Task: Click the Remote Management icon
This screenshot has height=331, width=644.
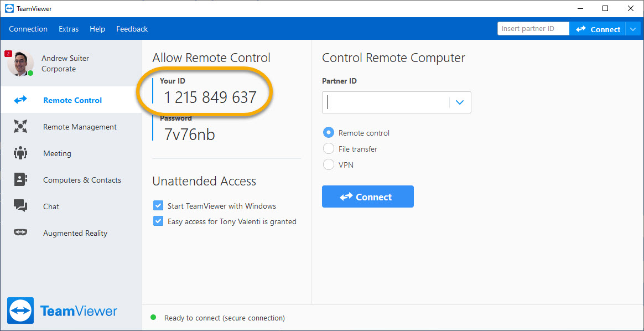Action: coord(20,127)
